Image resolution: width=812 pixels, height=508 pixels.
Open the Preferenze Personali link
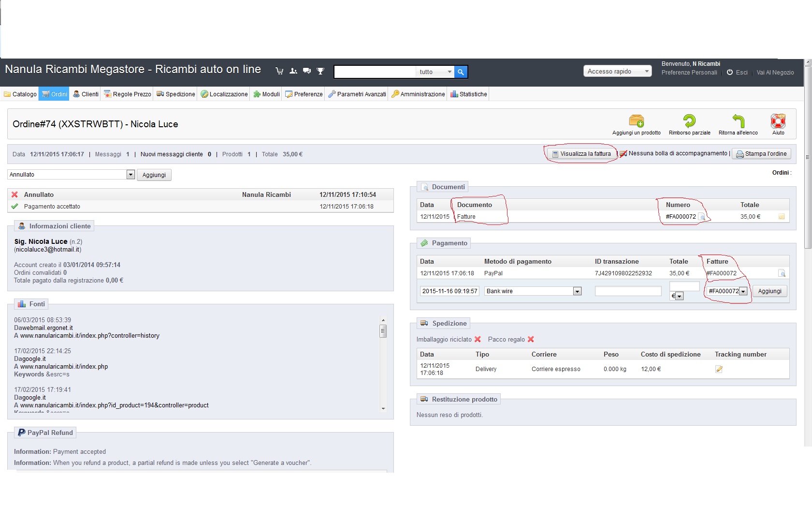[689, 73]
